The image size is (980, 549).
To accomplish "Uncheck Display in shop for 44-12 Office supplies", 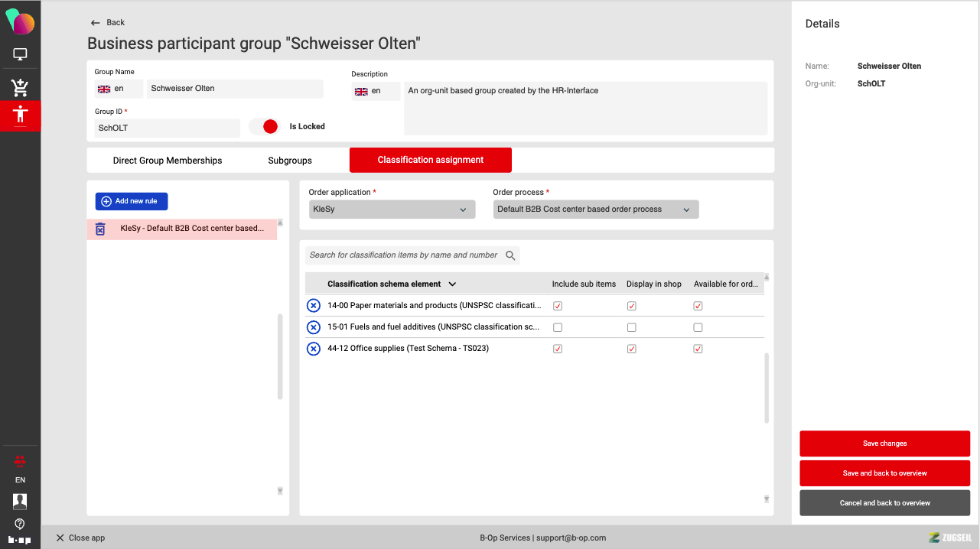I will (631, 349).
